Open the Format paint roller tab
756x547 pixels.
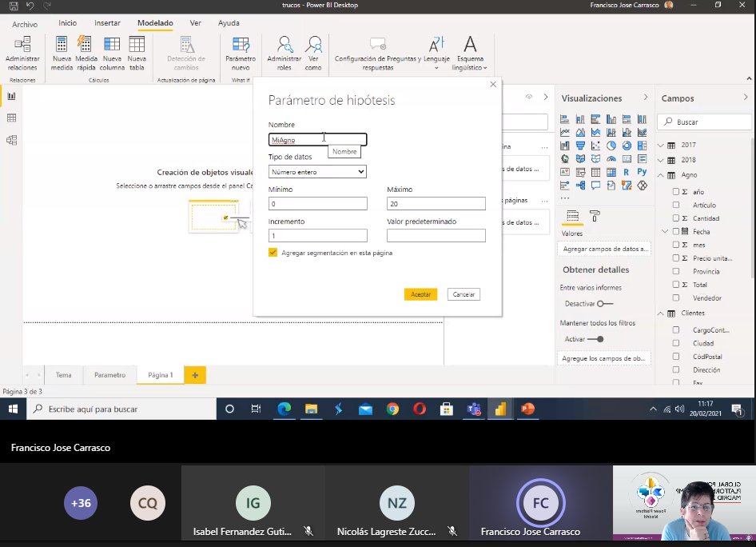click(x=595, y=216)
